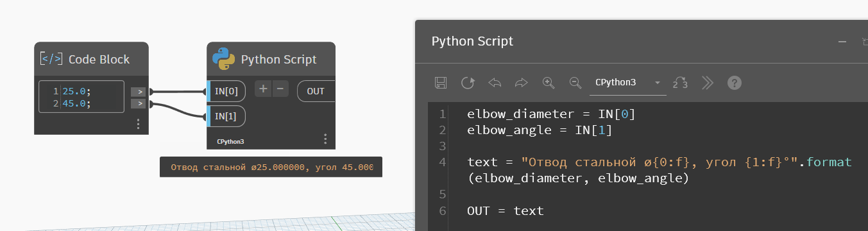This screenshot has width=868, height=231.
Task: Click the IN[0] input port
Action: [226, 91]
